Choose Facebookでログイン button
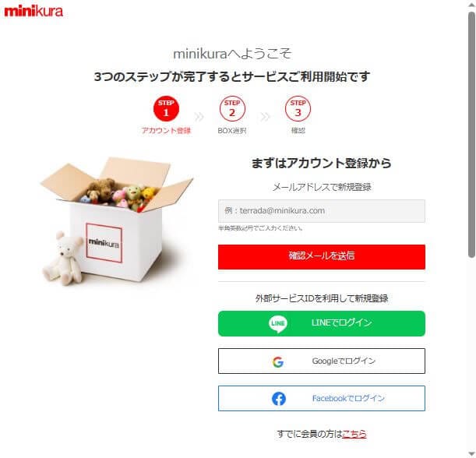Screen dimensions: 476x458 click(322, 398)
